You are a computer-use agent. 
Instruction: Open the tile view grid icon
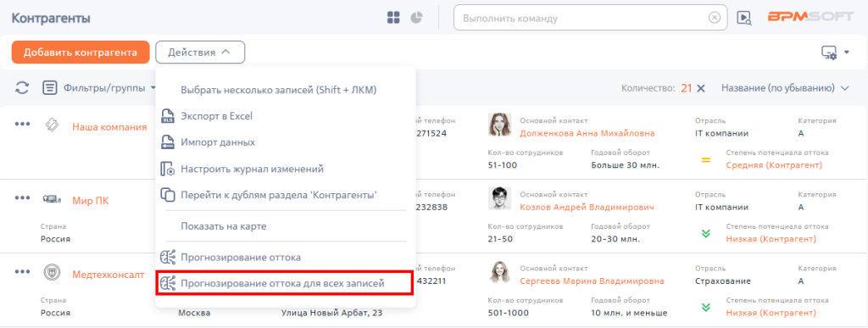click(393, 18)
